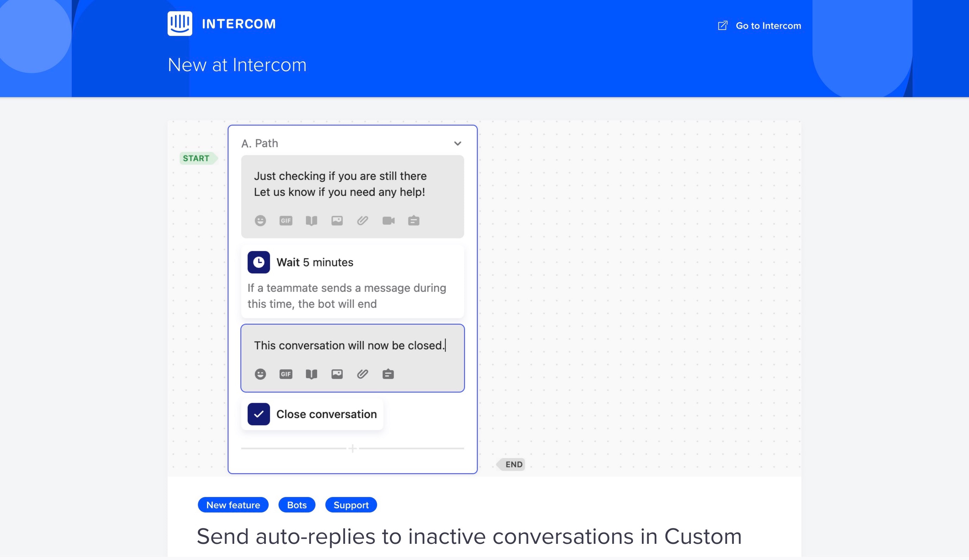Insert GIF into the closing message
The height and width of the screenshot is (560, 969).
[x=286, y=374]
